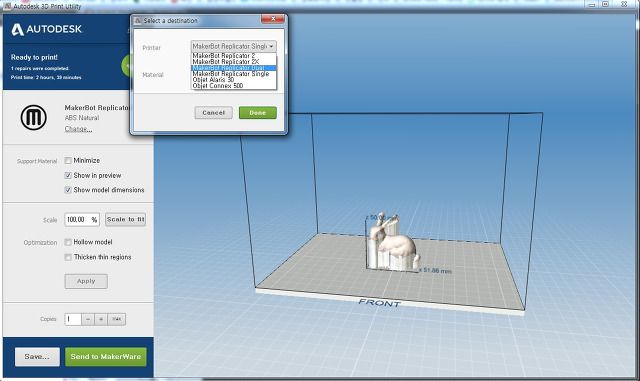Click the Copies number field
The height and width of the screenshot is (381, 640).
click(x=73, y=319)
